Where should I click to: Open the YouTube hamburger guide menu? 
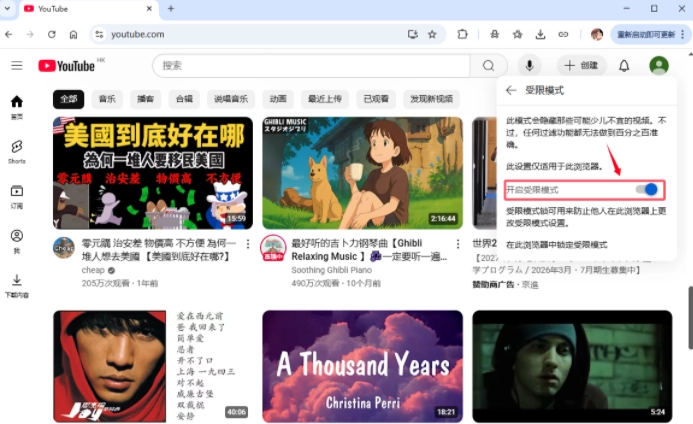pos(17,66)
